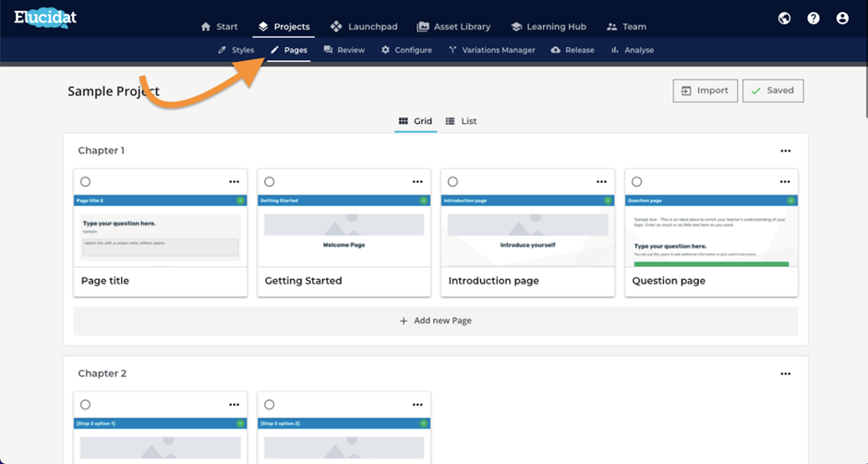Open the help question mark icon
Viewport: 868px width, 464px height.
click(814, 18)
